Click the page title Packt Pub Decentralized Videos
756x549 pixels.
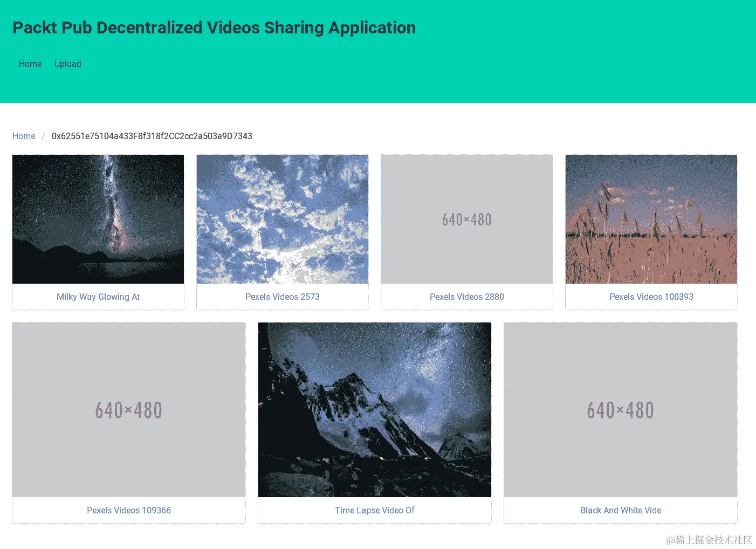click(x=214, y=28)
